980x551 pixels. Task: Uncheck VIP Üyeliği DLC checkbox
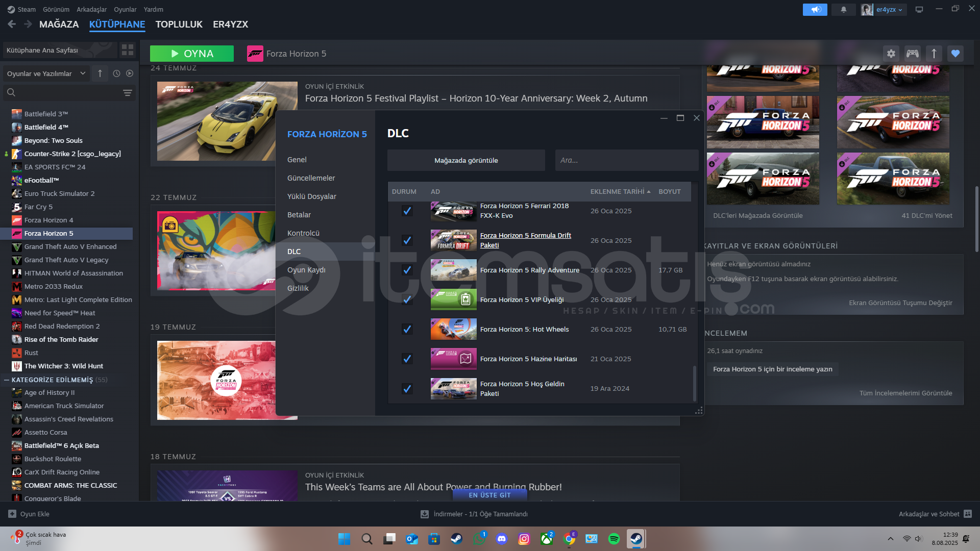[407, 299]
